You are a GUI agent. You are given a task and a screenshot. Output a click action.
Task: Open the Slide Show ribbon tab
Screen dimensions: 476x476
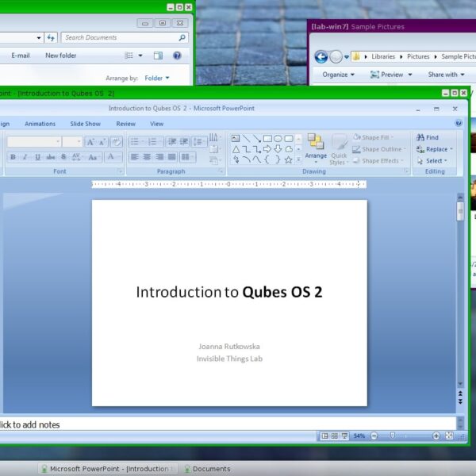pyautogui.click(x=86, y=124)
